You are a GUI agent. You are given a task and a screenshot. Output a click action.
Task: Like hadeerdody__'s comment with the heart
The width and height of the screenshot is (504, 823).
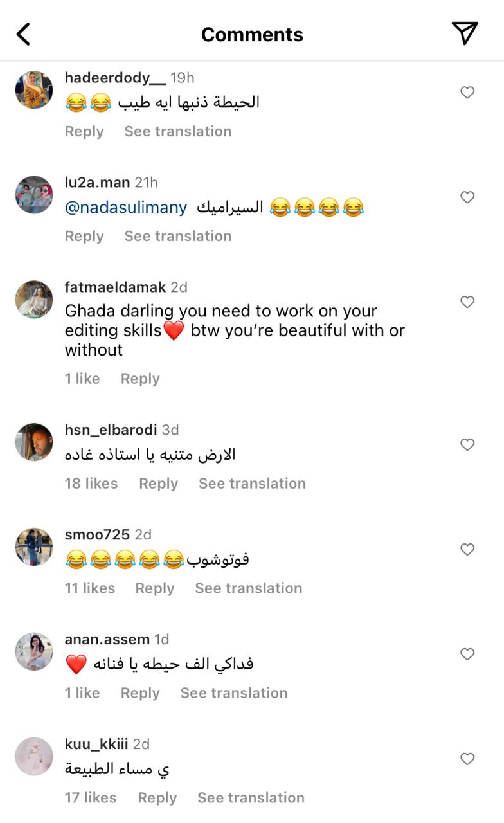[x=467, y=93]
